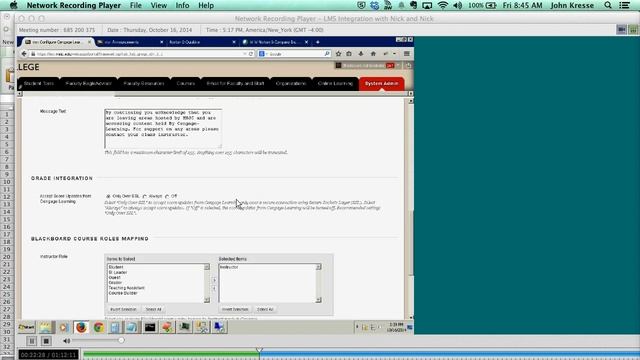Click the Firefox icon in Windows taskbar
Image resolution: width=640 pixels, height=360 pixels.
pyautogui.click(x=81, y=327)
